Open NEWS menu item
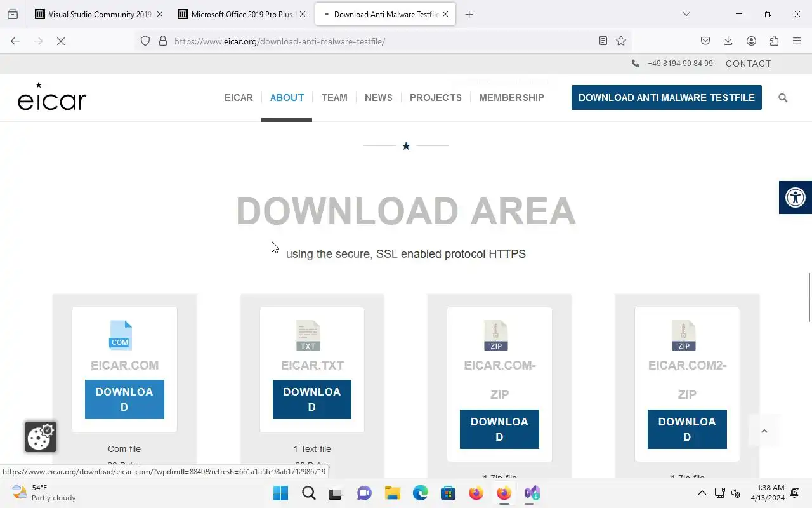 (378, 98)
